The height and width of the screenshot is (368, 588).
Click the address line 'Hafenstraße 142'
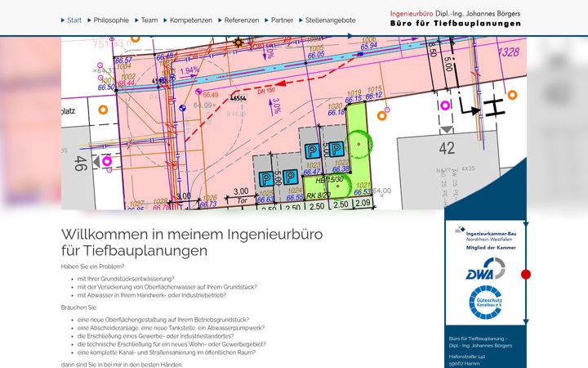click(x=467, y=357)
